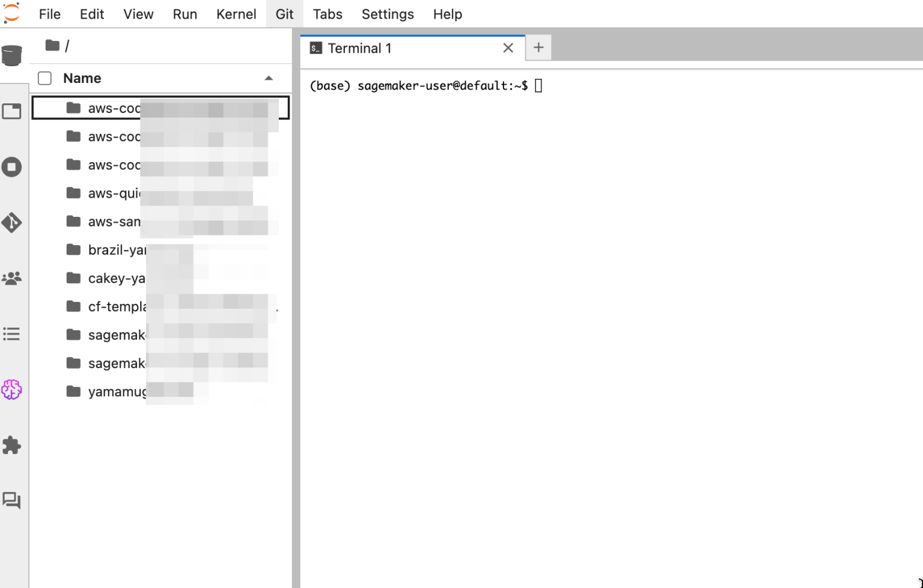Image resolution: width=923 pixels, height=588 pixels.
Task: Open the purple AI brain assistant icon
Action: (11, 390)
